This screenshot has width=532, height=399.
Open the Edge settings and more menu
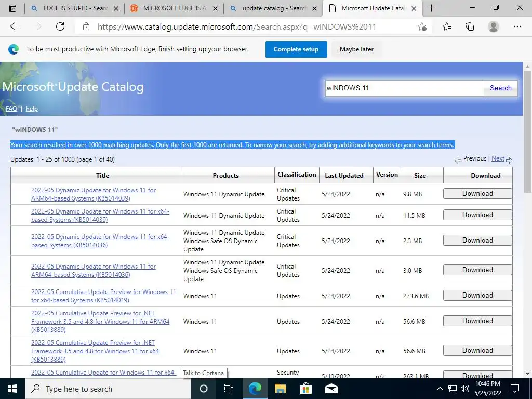[x=517, y=26]
